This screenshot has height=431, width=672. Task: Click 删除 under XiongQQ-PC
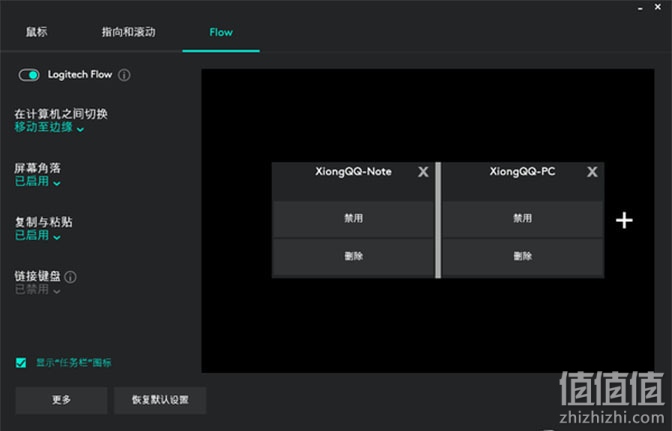click(x=522, y=256)
